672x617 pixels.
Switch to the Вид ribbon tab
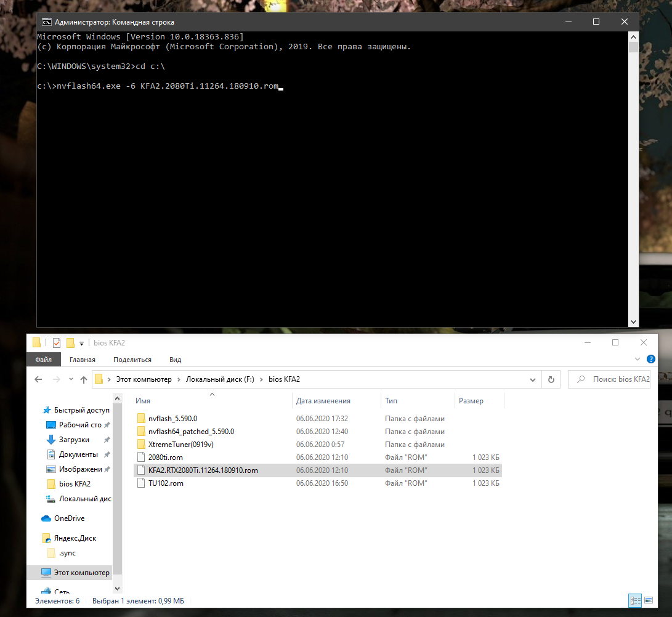click(x=175, y=360)
